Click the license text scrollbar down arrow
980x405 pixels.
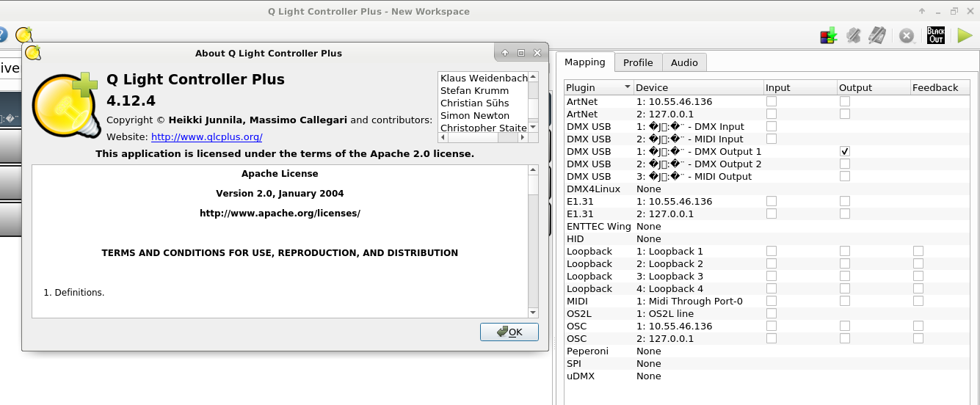tap(533, 313)
